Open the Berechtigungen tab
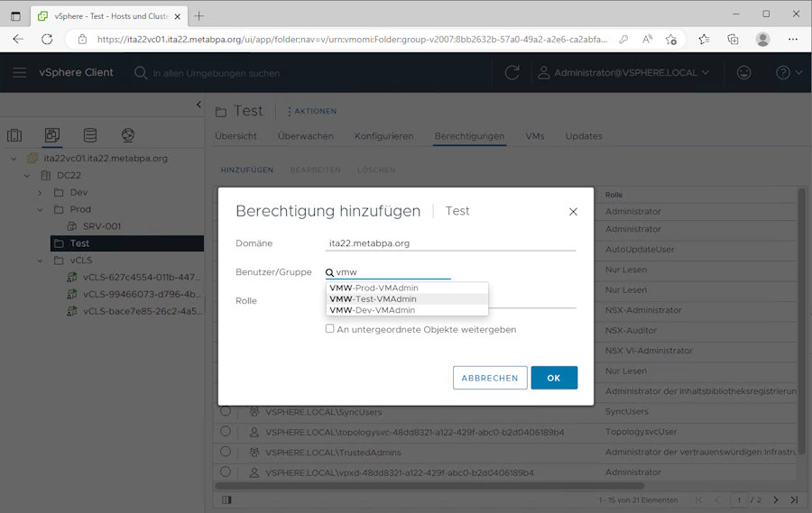 pyautogui.click(x=469, y=136)
